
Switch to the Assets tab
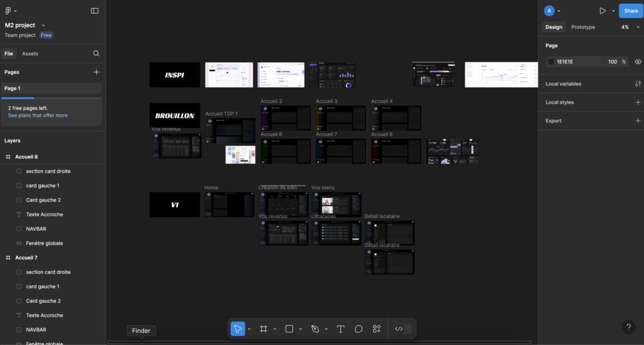pos(30,53)
